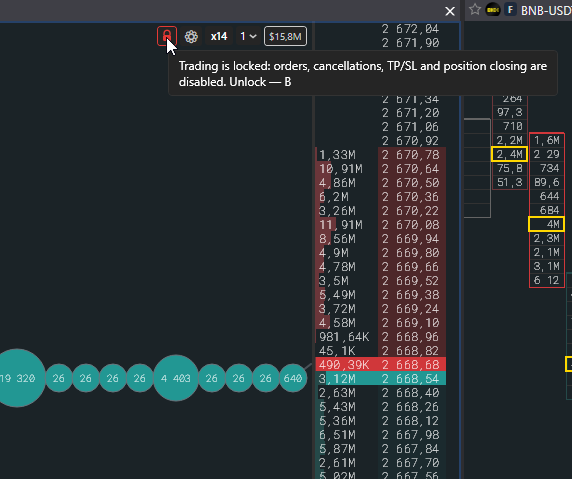Click the 2,2M cell in right panel

pyautogui.click(x=510, y=140)
